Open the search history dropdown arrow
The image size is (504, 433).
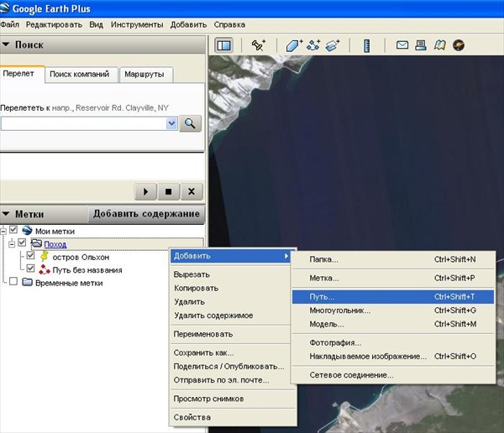click(x=171, y=123)
